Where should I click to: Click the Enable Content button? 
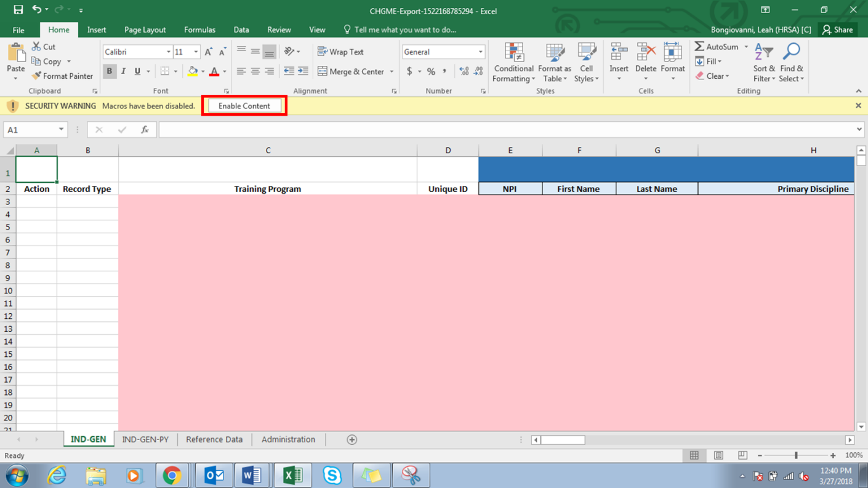click(x=244, y=106)
